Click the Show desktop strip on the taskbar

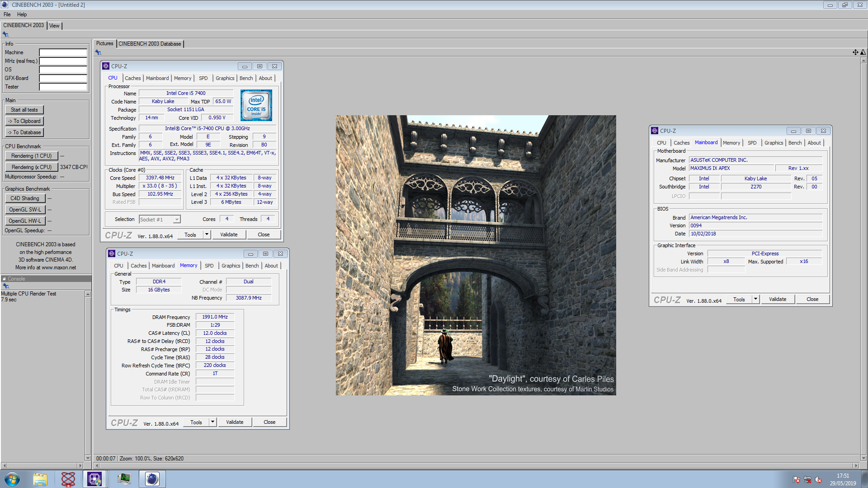pos(864,479)
